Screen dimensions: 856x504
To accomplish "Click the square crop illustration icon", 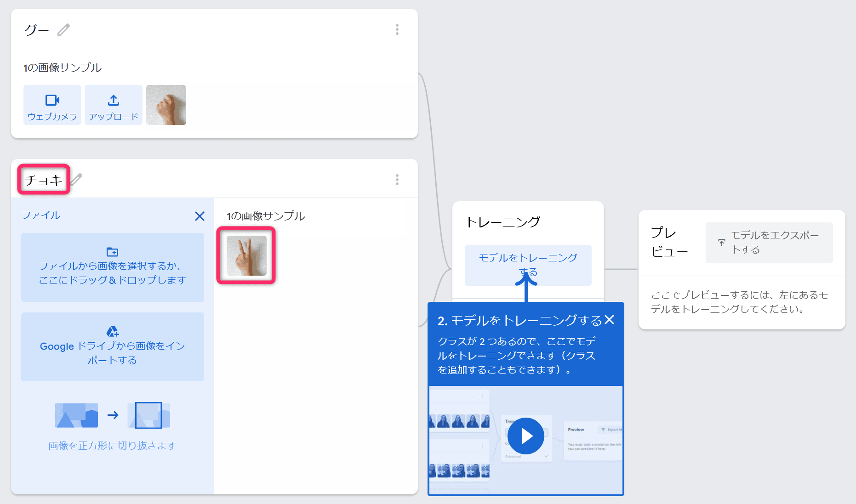I will click(148, 415).
